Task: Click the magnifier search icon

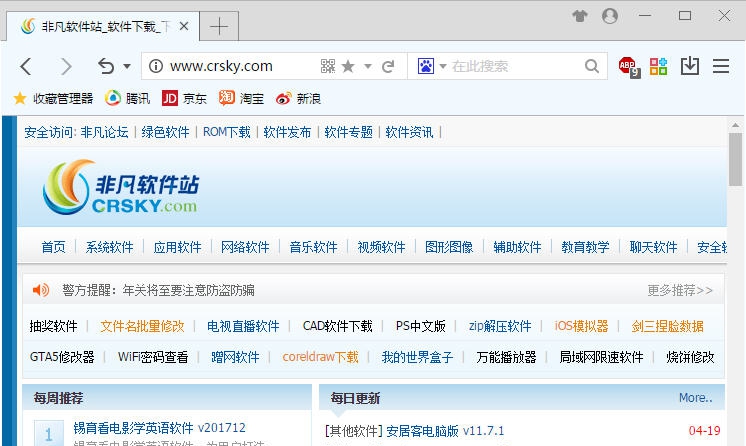Action: click(592, 66)
